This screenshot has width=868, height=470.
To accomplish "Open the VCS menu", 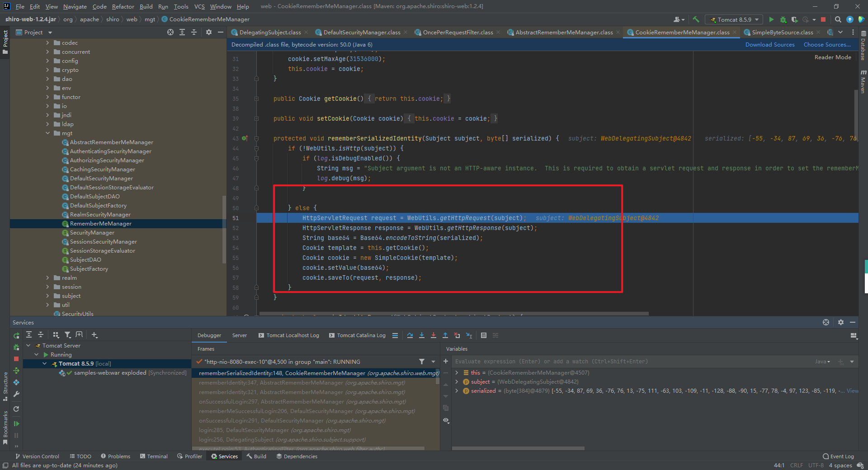I will [199, 6].
